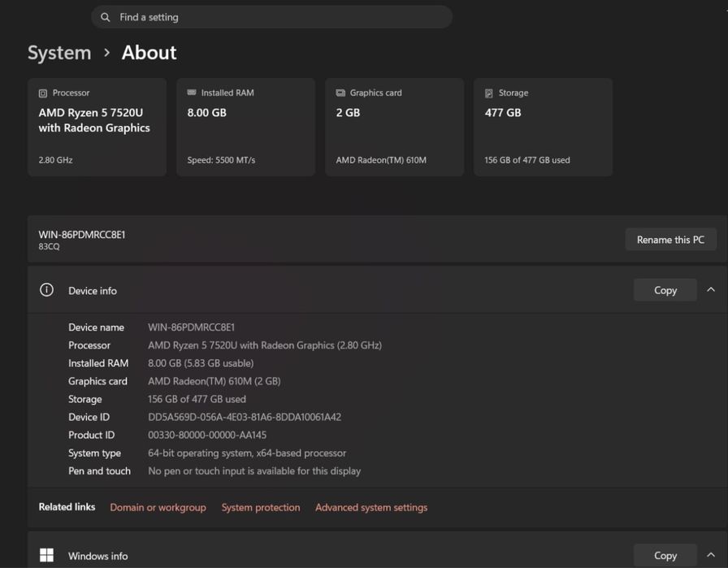Click the Graphics card icon
This screenshot has width=728, height=568.
tap(340, 93)
